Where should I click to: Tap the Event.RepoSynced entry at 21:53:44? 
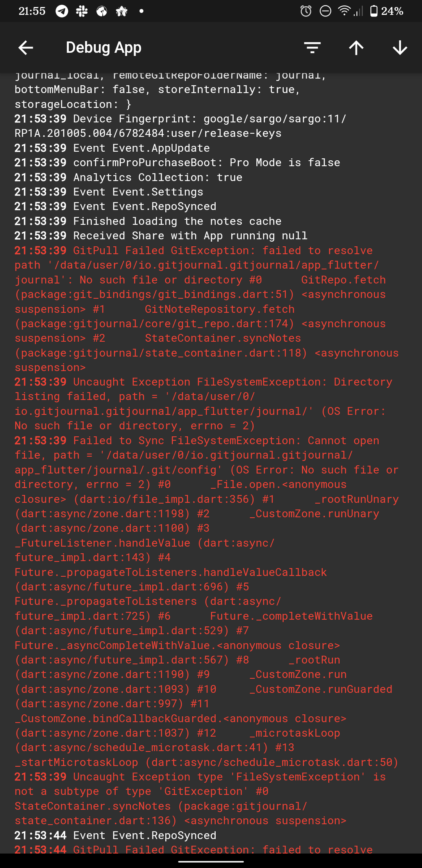115,835
